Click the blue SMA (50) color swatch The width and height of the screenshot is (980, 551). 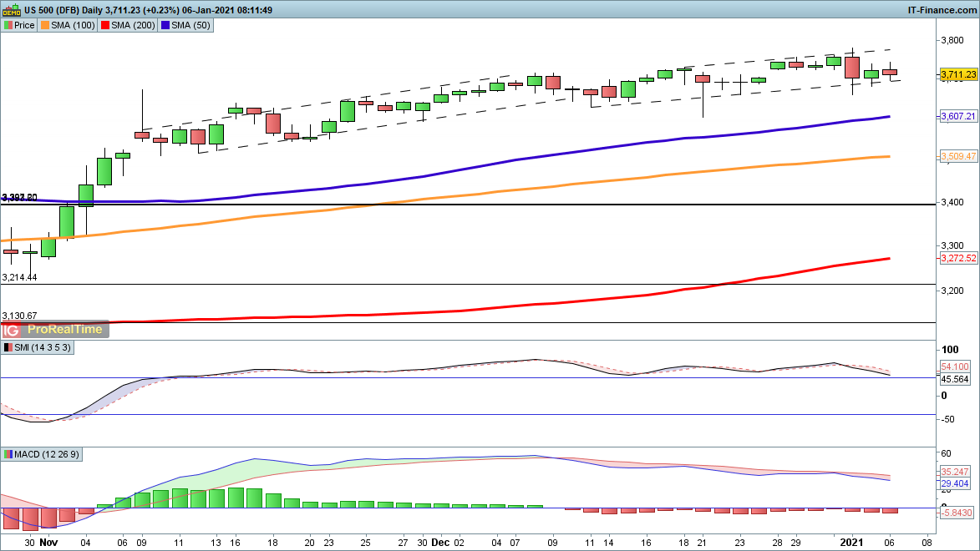coord(167,26)
